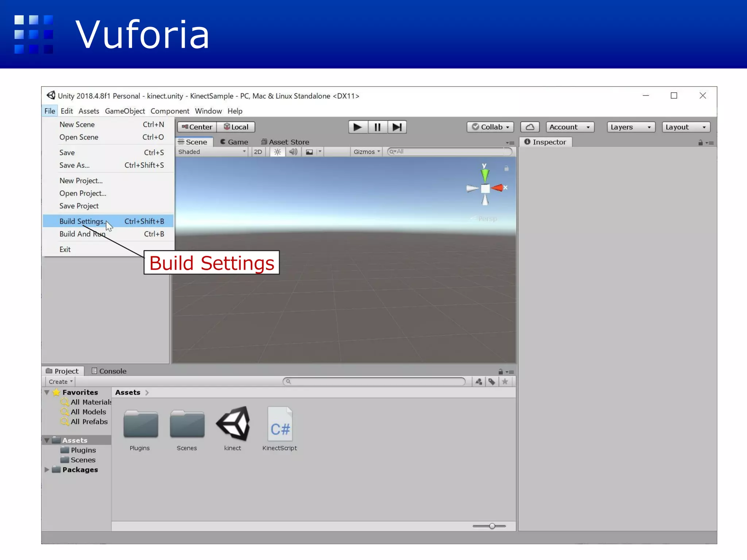The height and width of the screenshot is (560, 747).
Task: Collapse the Assets tree
Action: [47, 440]
